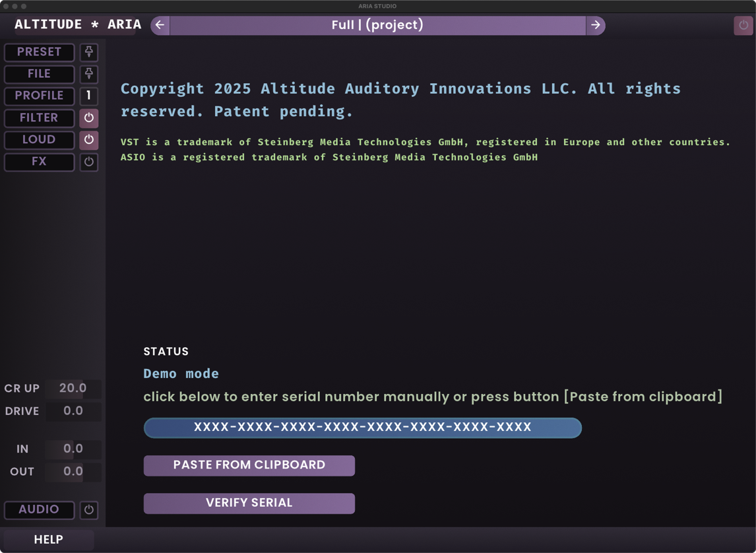Go to previous preset with left arrow

[160, 25]
